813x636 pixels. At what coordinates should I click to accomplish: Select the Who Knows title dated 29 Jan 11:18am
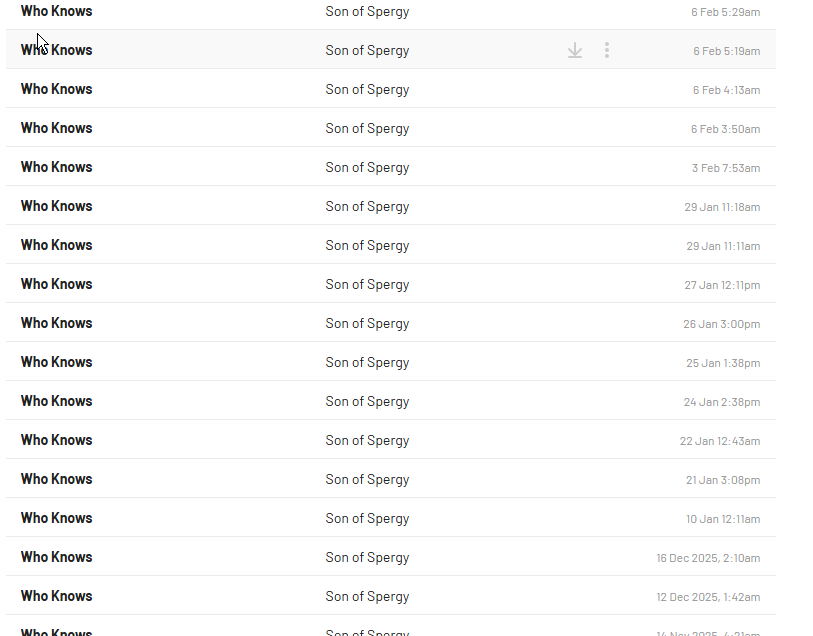tap(57, 206)
